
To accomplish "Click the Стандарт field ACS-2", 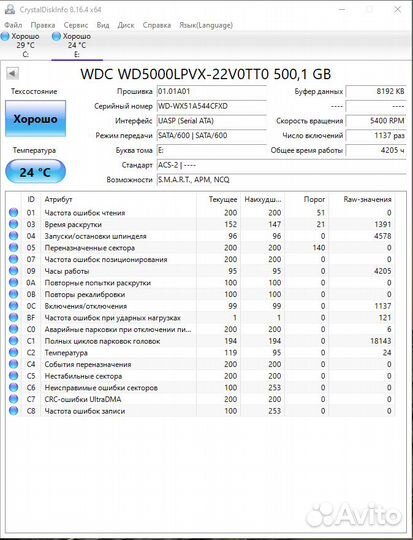I will click(281, 165).
